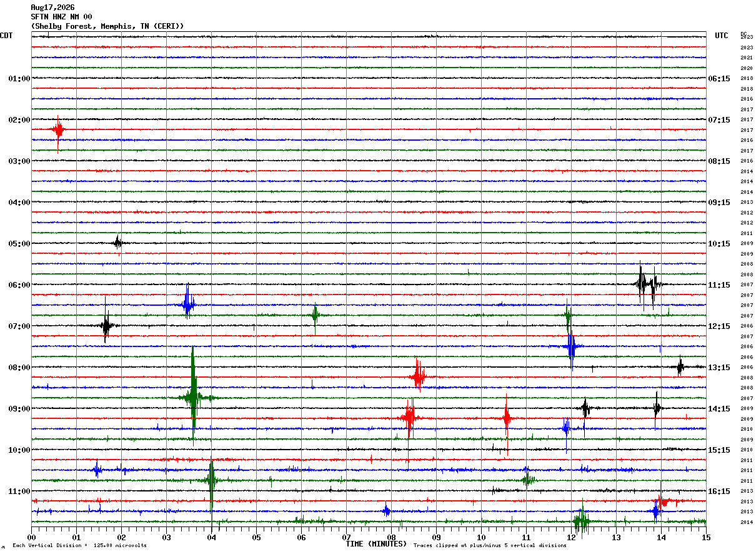Click the Aug17,2026 date text
Screen dimensions: 756x554
(x=52, y=8)
